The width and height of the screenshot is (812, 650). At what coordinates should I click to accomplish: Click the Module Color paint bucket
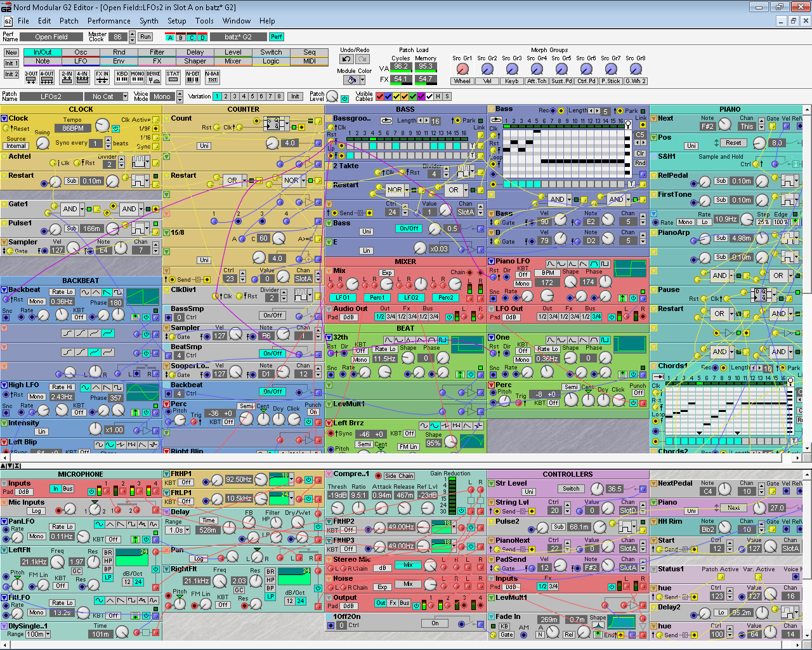351,80
